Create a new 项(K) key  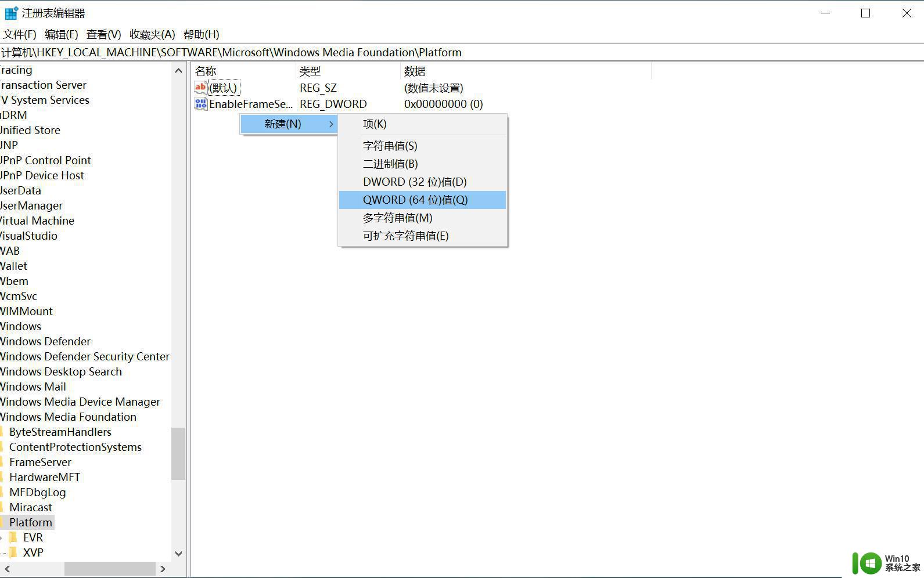pos(423,124)
